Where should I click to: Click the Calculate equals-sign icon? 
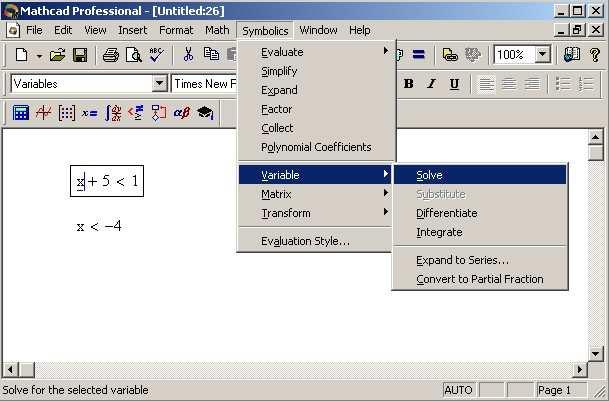pos(418,54)
